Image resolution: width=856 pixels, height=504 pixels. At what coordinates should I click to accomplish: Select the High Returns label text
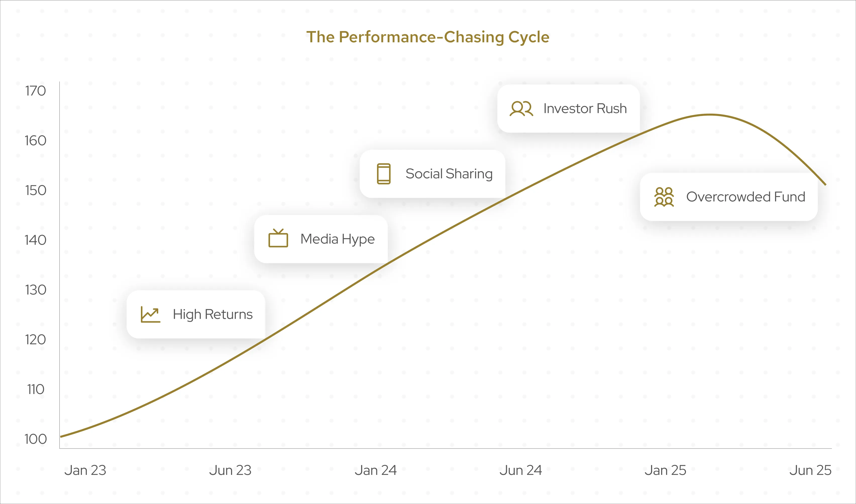[212, 314]
